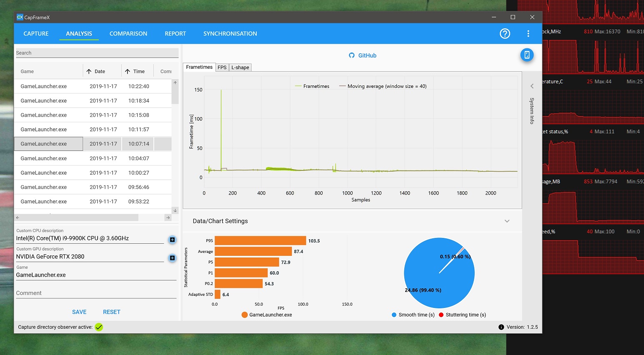Viewport: 644px width, 355px height.
Task: Click the Search records field
Action: (x=97, y=53)
